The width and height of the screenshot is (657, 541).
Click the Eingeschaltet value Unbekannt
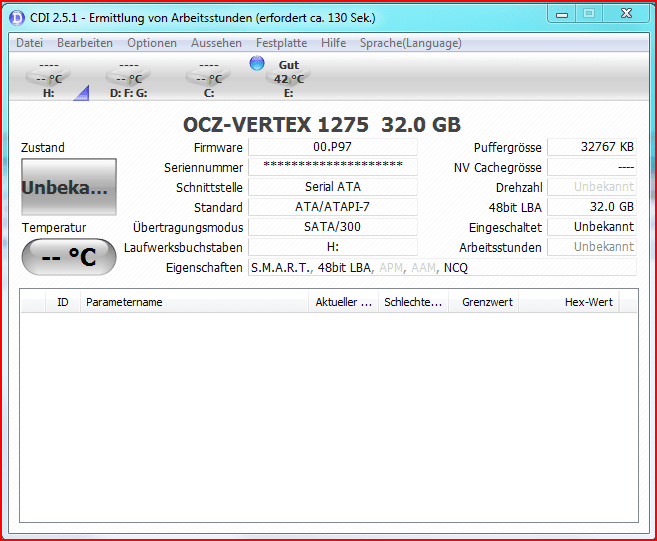pyautogui.click(x=592, y=227)
